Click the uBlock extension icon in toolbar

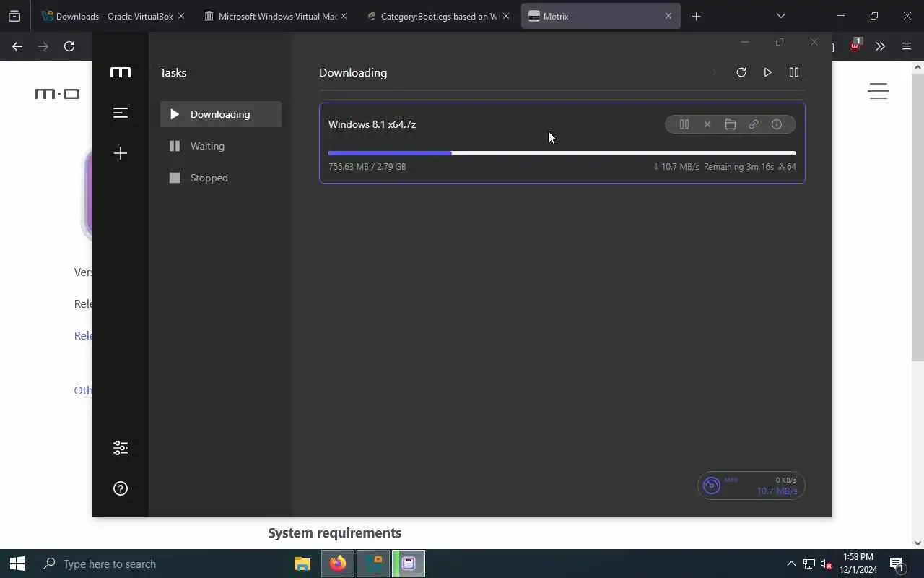pyautogui.click(x=855, y=46)
